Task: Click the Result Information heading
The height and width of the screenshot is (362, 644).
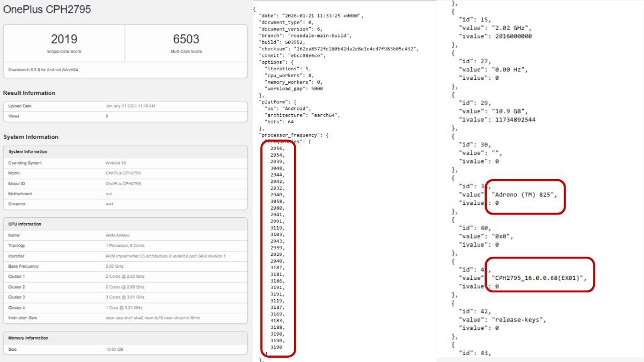Action: (x=29, y=93)
